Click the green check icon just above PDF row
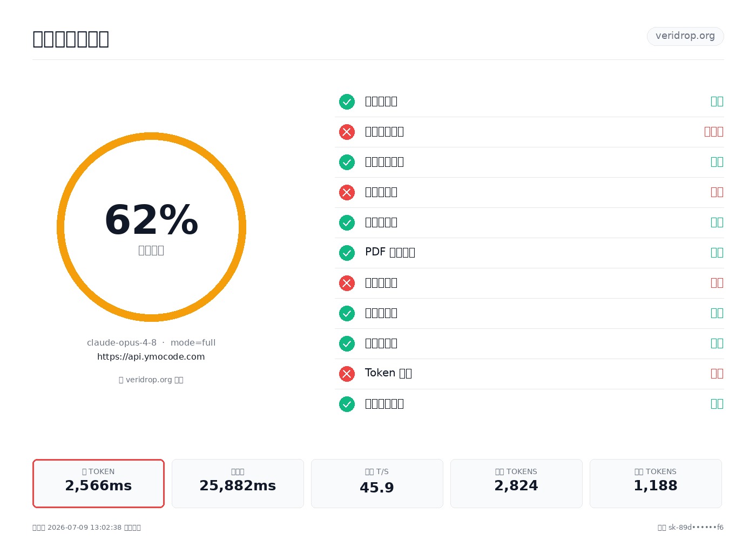 pos(347,222)
